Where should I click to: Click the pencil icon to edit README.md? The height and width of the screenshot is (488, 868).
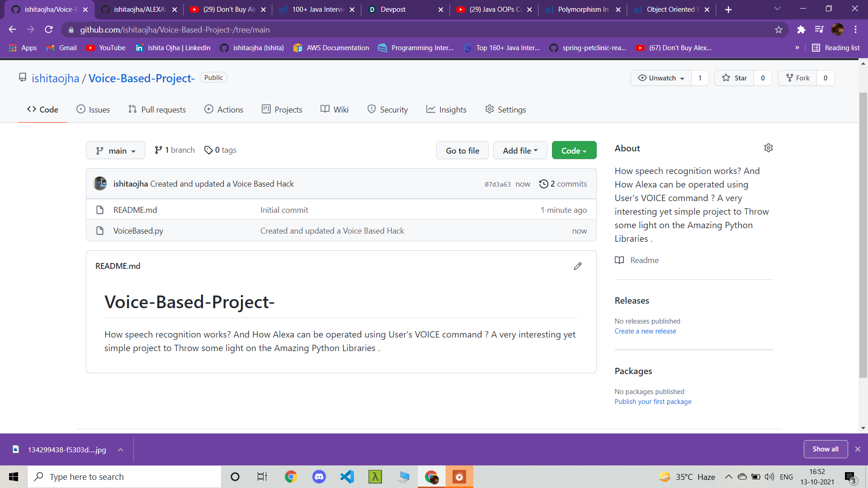[x=577, y=266]
